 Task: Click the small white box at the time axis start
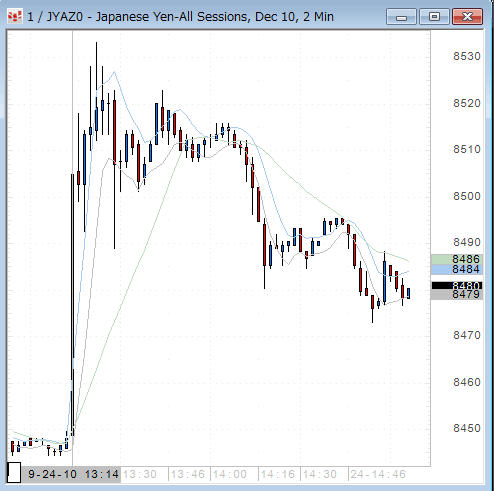pyautogui.click(x=14, y=472)
